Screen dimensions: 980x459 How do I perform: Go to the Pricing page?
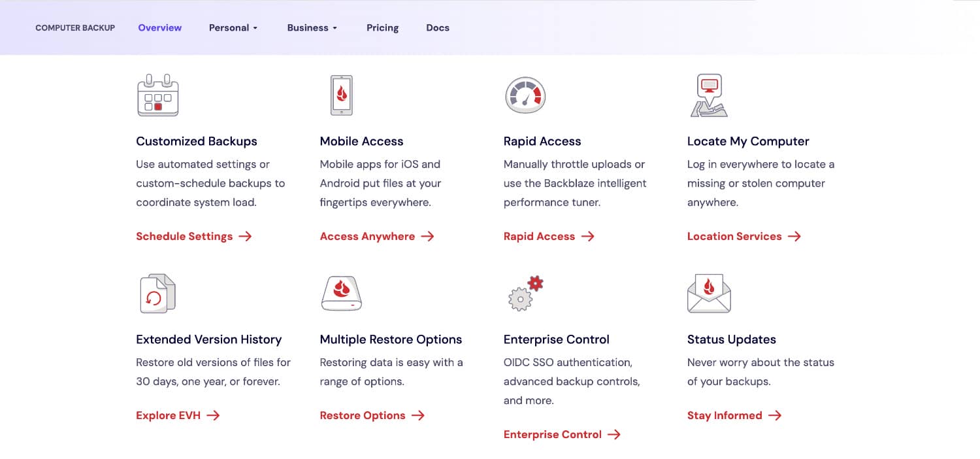click(382, 27)
